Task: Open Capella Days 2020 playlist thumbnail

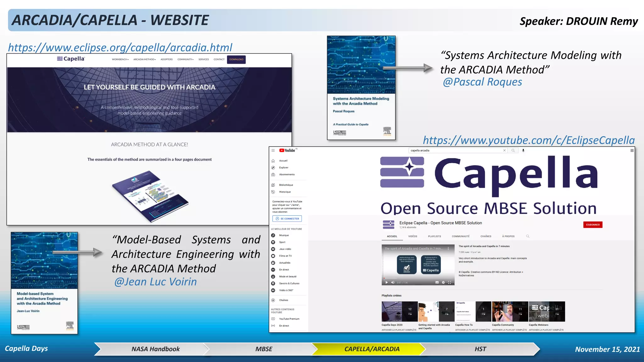Action: [399, 311]
